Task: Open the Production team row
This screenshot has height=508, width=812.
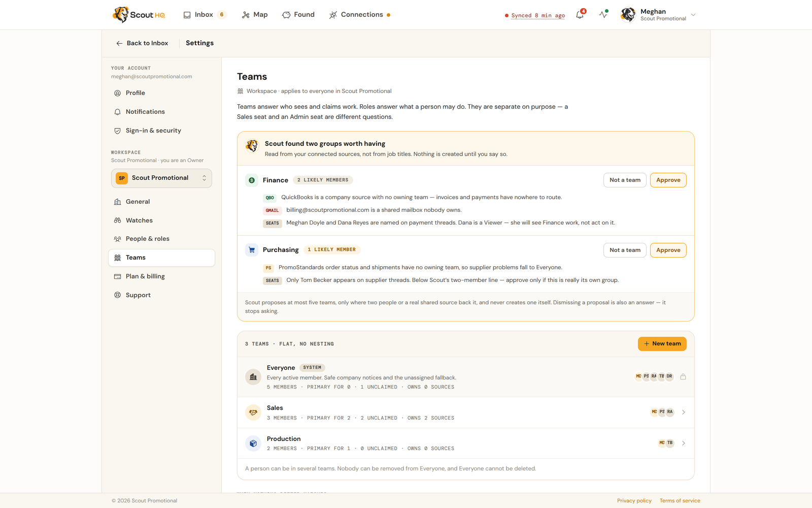Action: click(465, 443)
